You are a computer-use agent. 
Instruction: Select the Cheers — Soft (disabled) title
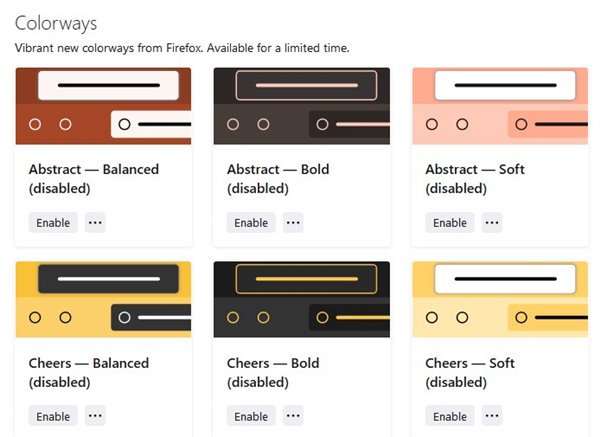[x=470, y=372]
